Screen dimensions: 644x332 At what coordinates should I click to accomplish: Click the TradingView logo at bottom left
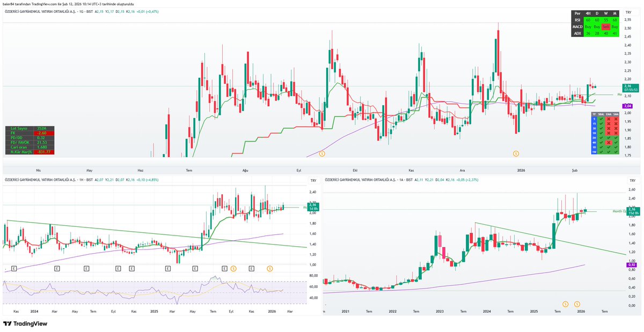(x=25, y=324)
